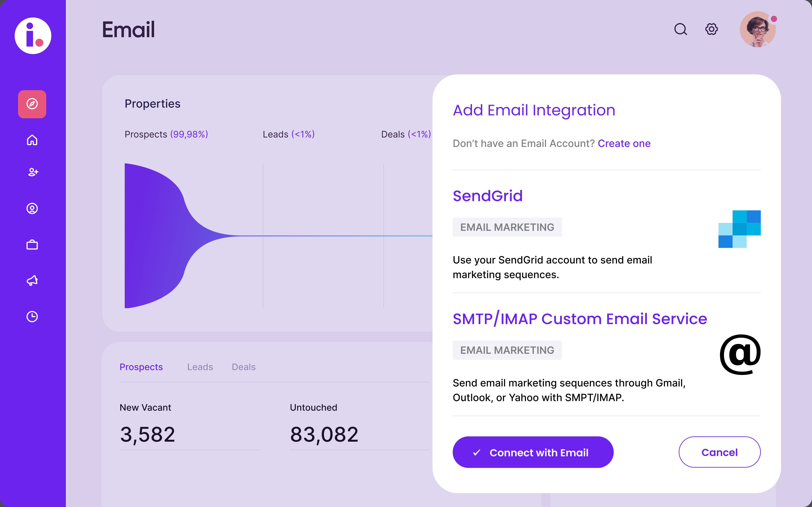Open the settings gear icon

tap(711, 29)
